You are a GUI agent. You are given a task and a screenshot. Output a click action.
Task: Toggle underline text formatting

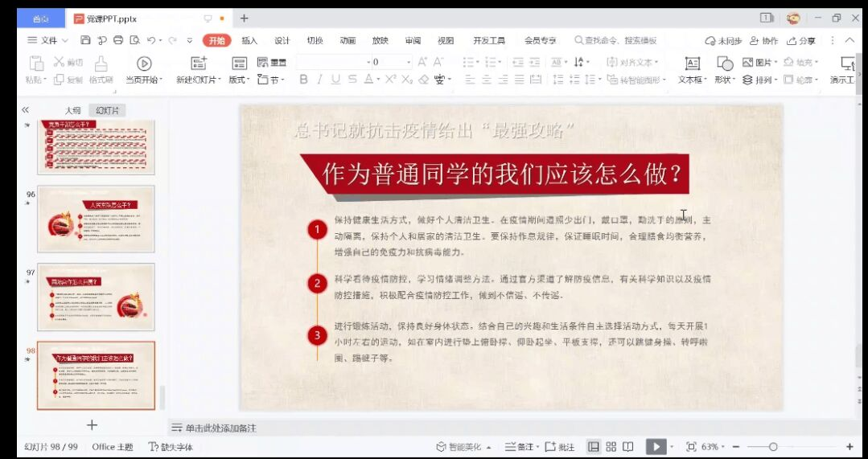click(335, 80)
